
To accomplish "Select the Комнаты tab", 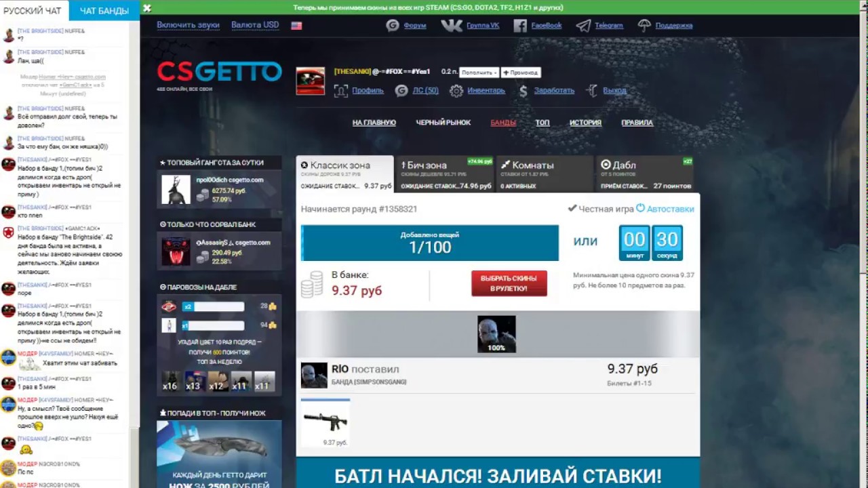I will [545, 174].
